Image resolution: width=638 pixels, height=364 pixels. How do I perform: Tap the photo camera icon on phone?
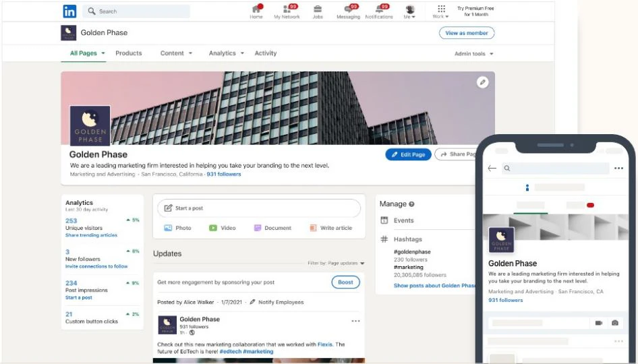[x=615, y=323]
